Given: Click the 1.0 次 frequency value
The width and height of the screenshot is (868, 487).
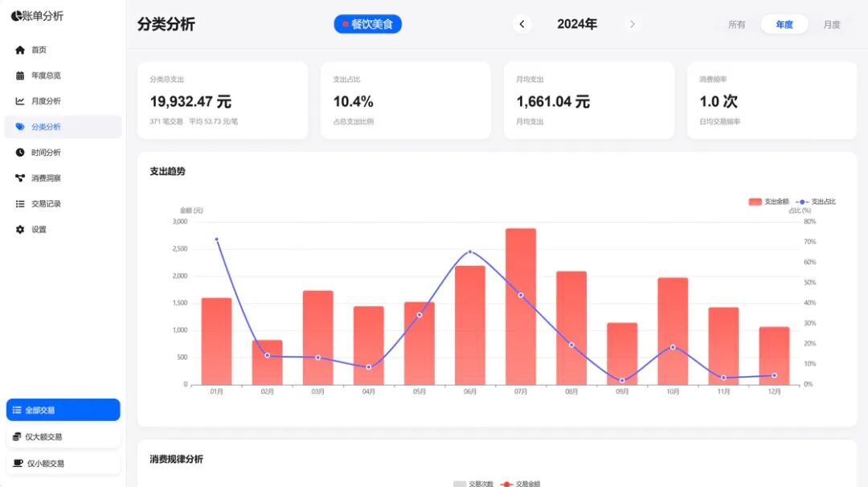Looking at the screenshot, I should (x=719, y=102).
